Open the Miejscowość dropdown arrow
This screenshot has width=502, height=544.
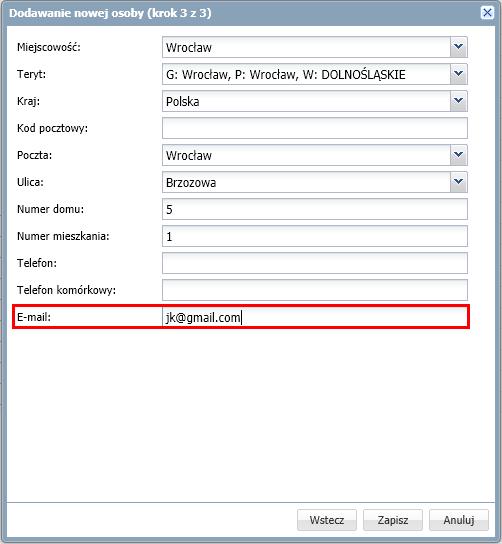[x=458, y=47]
